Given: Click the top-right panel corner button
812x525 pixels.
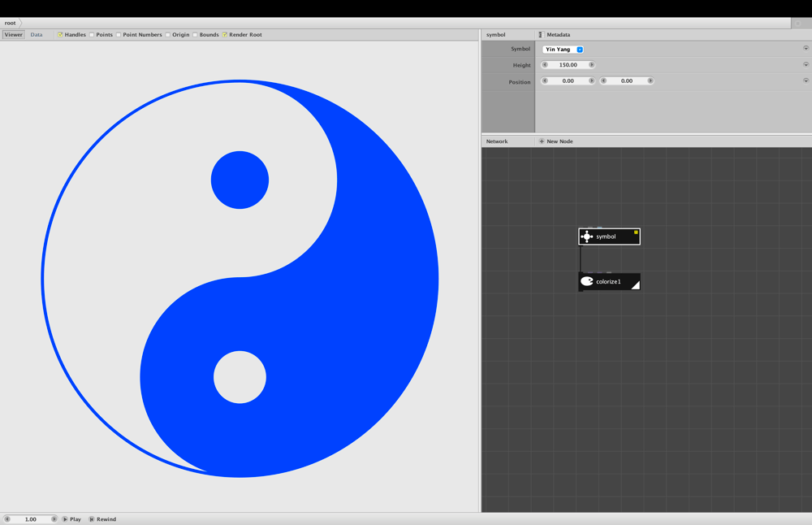Looking at the screenshot, I should coord(798,24).
